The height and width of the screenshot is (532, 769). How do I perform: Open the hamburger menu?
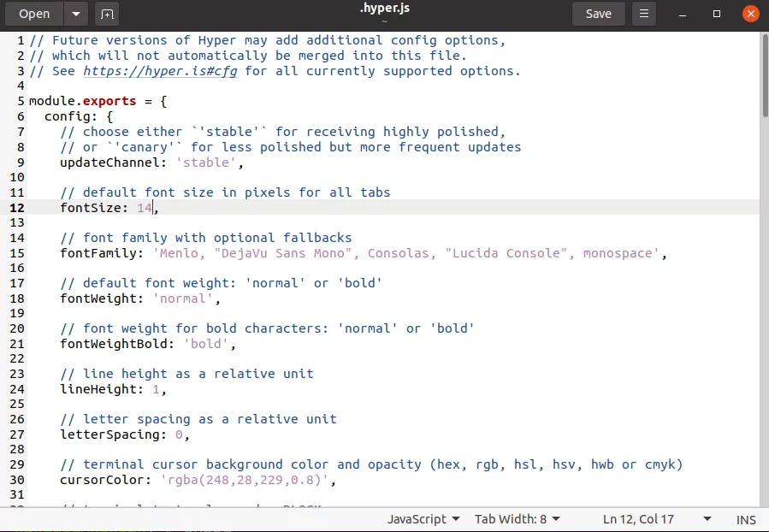pos(644,14)
